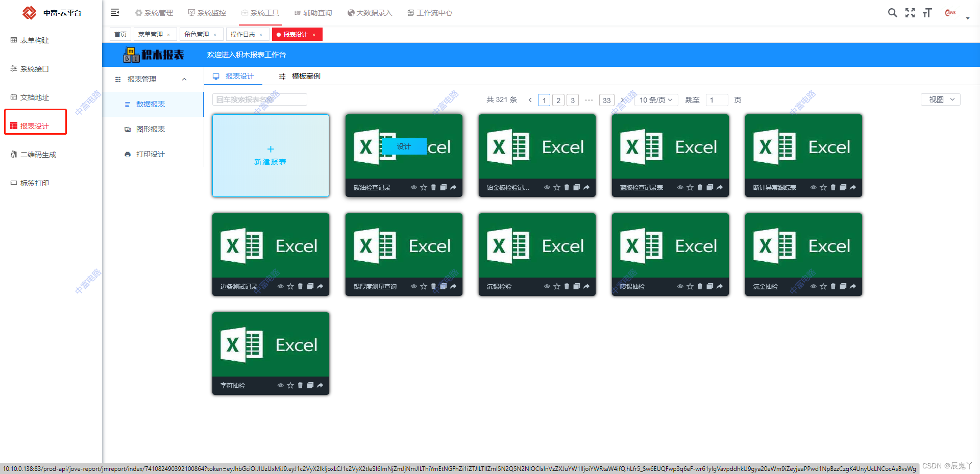Open the font size setting icon
Viewport: 980px width, 474px height.
927,13
